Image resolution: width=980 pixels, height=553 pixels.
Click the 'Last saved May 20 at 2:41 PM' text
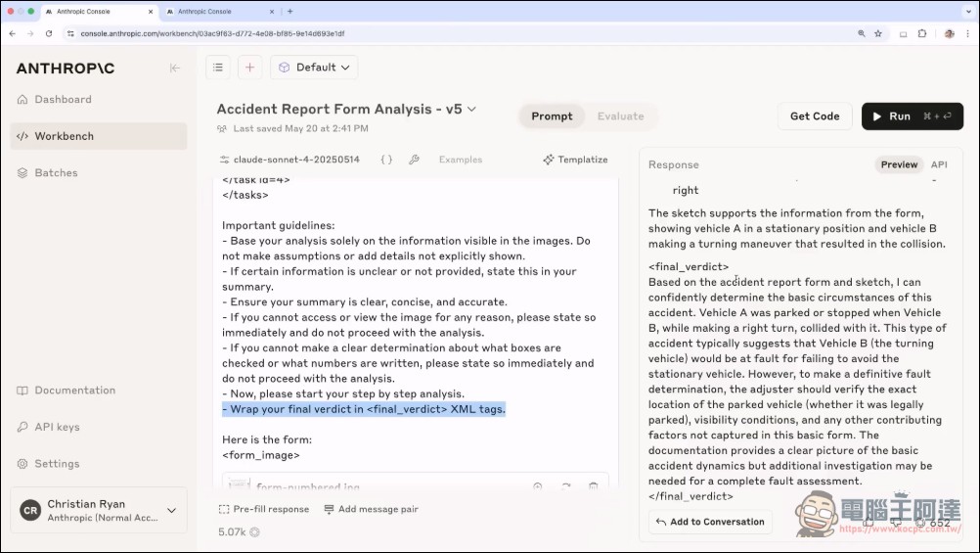point(300,128)
